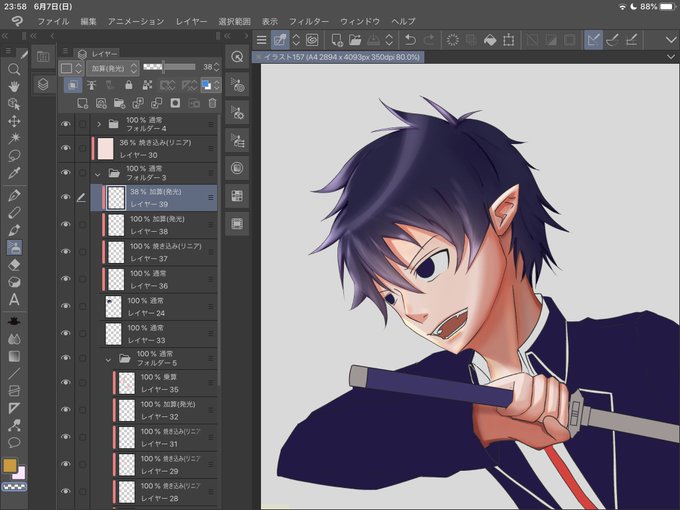Expand the command bar overflow chevron
The width and height of the screenshot is (680, 510).
(x=670, y=40)
